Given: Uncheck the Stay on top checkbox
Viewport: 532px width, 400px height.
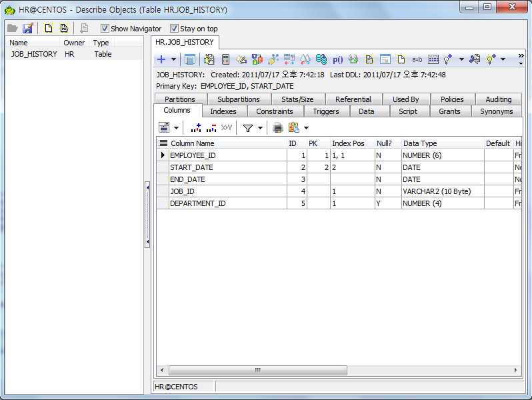Looking at the screenshot, I should point(174,29).
